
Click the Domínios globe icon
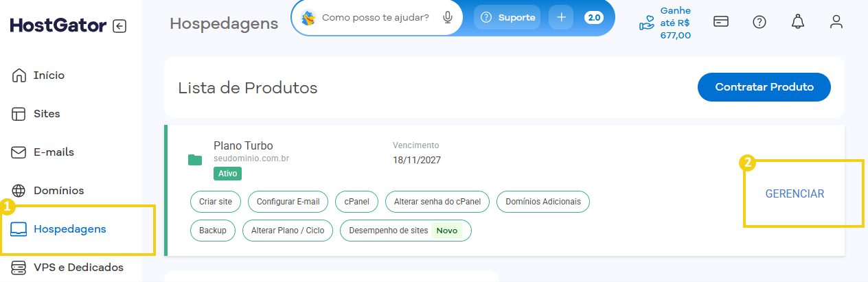[x=19, y=190]
